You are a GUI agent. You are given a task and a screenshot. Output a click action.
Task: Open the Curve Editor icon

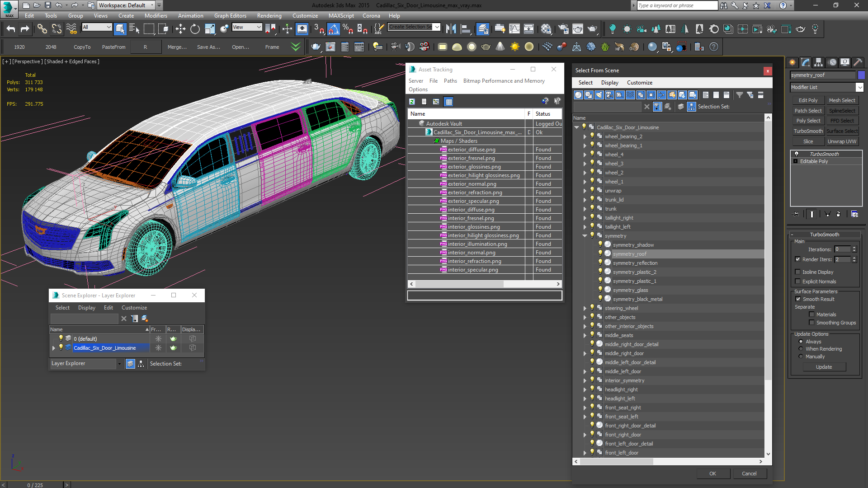click(514, 29)
